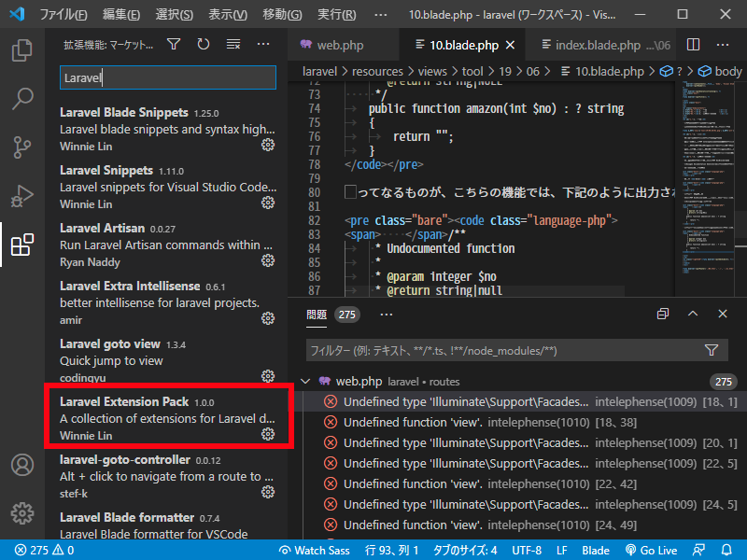747x560 pixels.
Task: Toggle problems panel filter funnel
Action: click(712, 350)
